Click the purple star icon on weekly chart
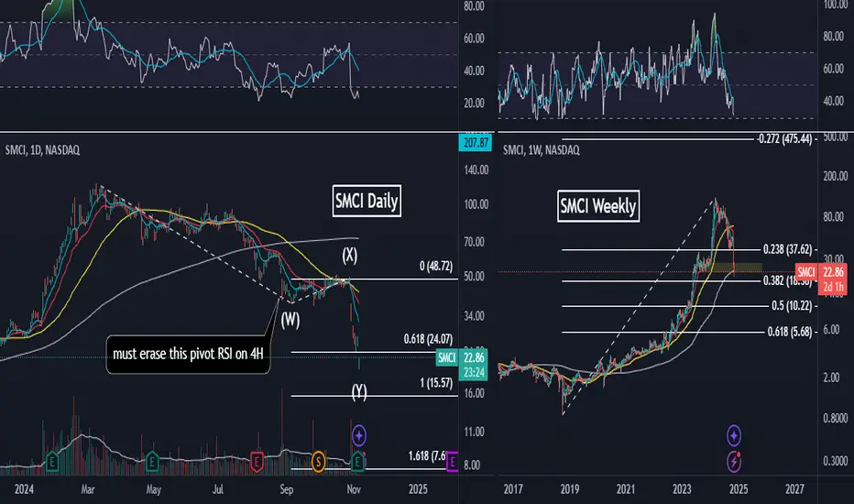This screenshot has width=854, height=504. [734, 435]
